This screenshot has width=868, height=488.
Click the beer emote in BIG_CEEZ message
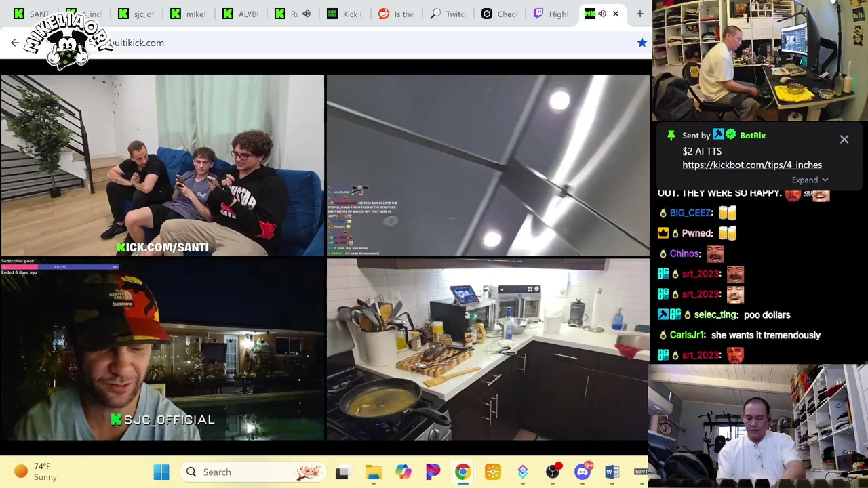click(x=727, y=213)
